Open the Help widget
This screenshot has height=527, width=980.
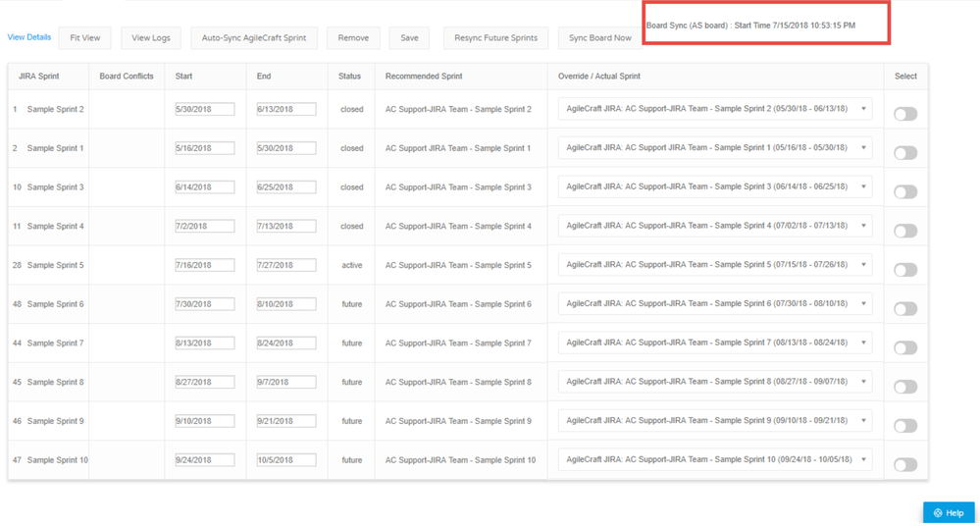tap(949, 512)
